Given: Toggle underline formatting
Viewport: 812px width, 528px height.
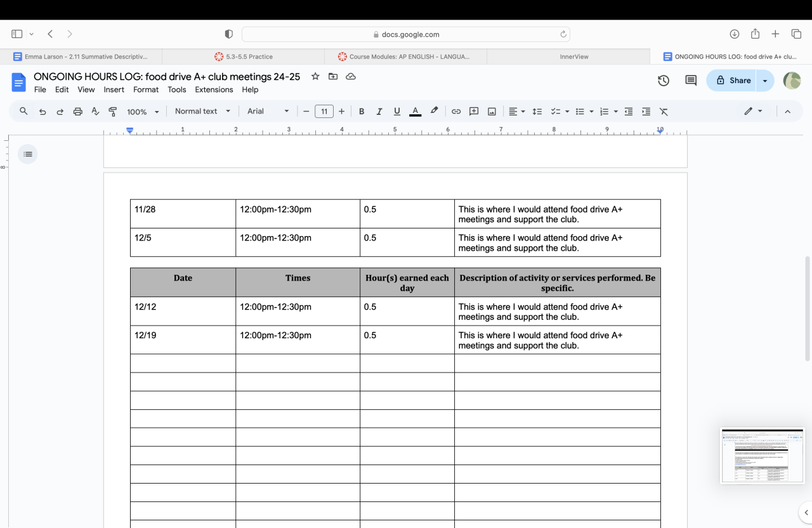Looking at the screenshot, I should (397, 112).
